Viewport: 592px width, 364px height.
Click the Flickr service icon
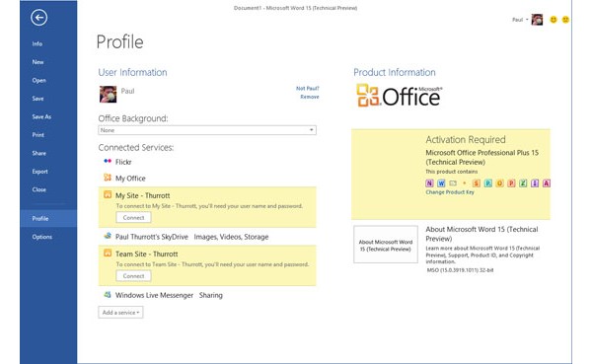(x=108, y=161)
